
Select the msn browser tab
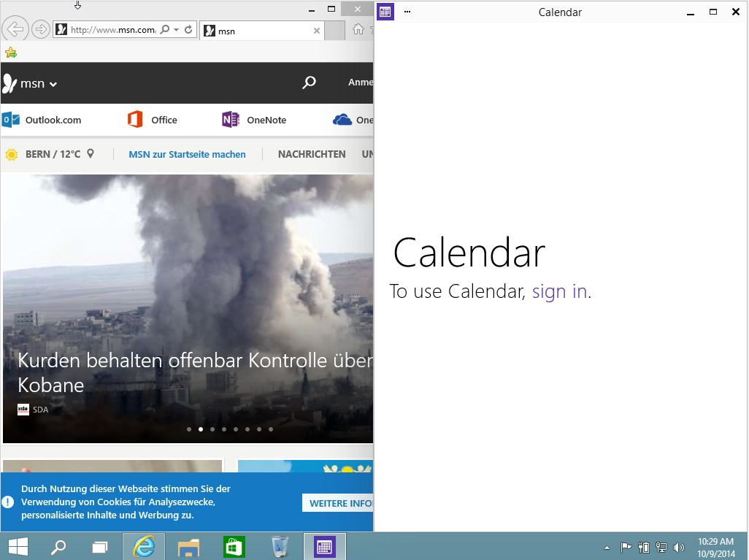click(x=262, y=31)
